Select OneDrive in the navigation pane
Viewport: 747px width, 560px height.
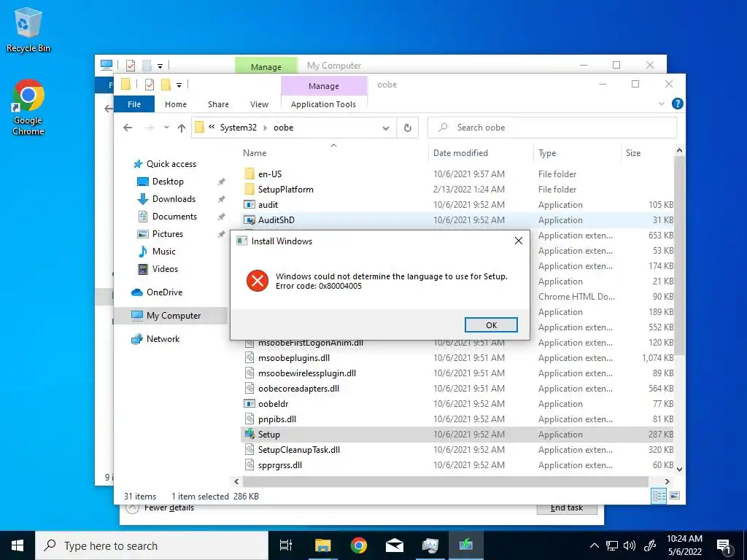pyautogui.click(x=164, y=292)
